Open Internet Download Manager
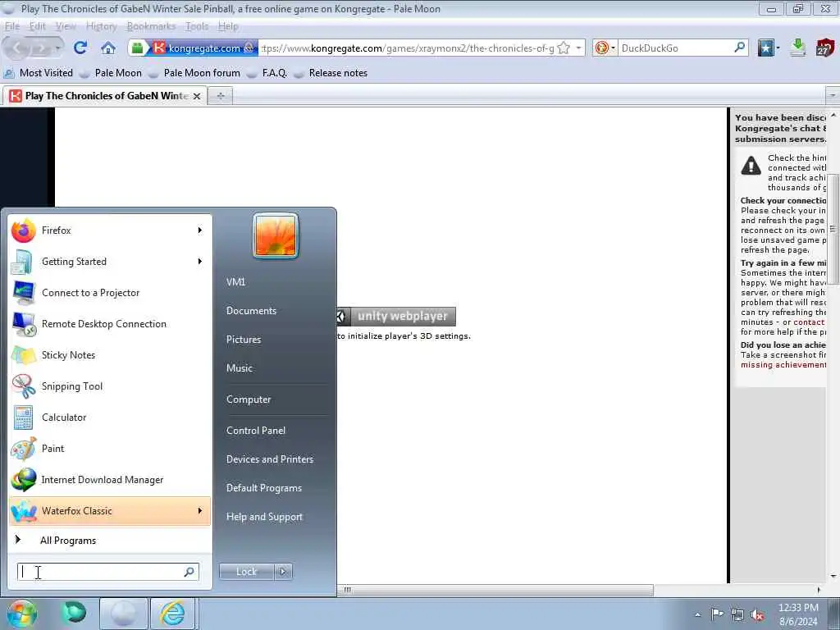This screenshot has height=630, width=840. pyautogui.click(x=110, y=479)
